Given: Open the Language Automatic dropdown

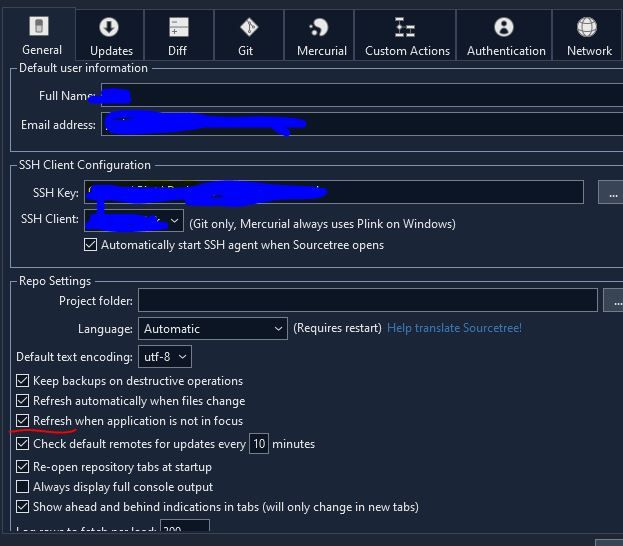Looking at the screenshot, I should (213, 329).
